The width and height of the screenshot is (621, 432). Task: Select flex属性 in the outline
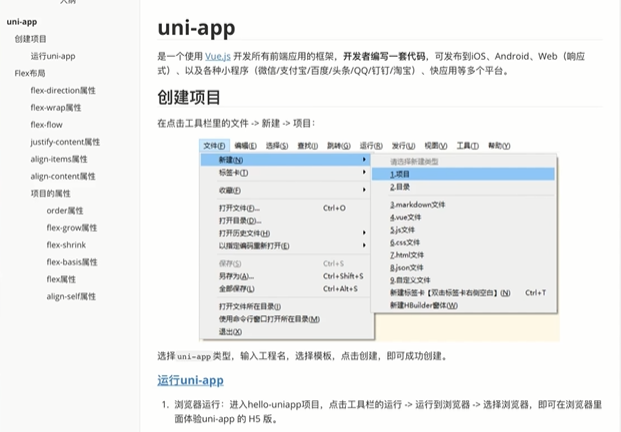[x=61, y=279]
